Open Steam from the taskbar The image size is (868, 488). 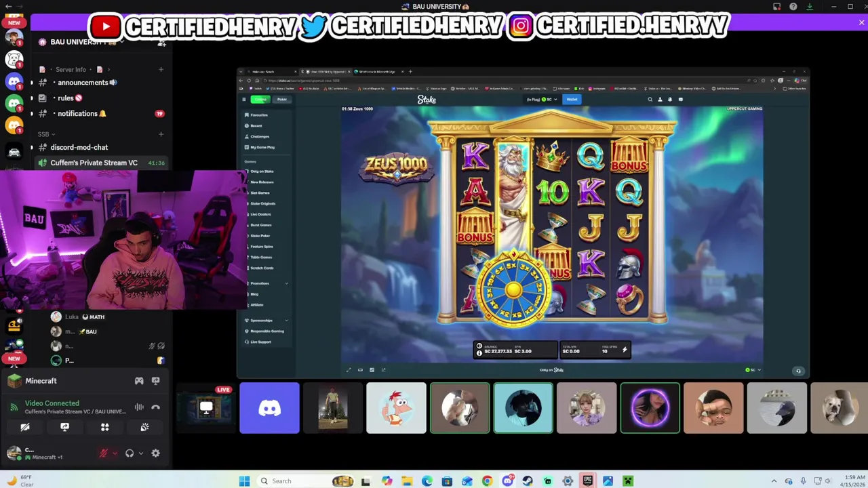(528, 481)
